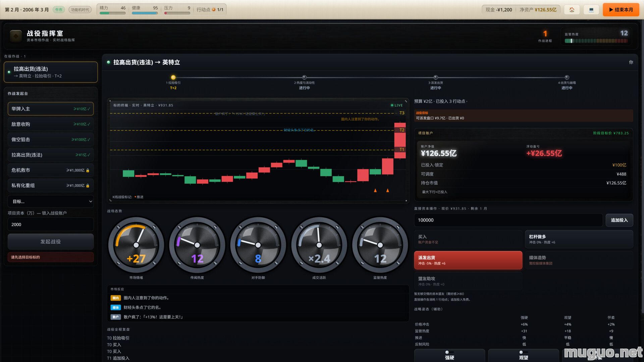Focus the 项目资本 input showing 2000
Screen dimensions: 644x362
(51, 225)
